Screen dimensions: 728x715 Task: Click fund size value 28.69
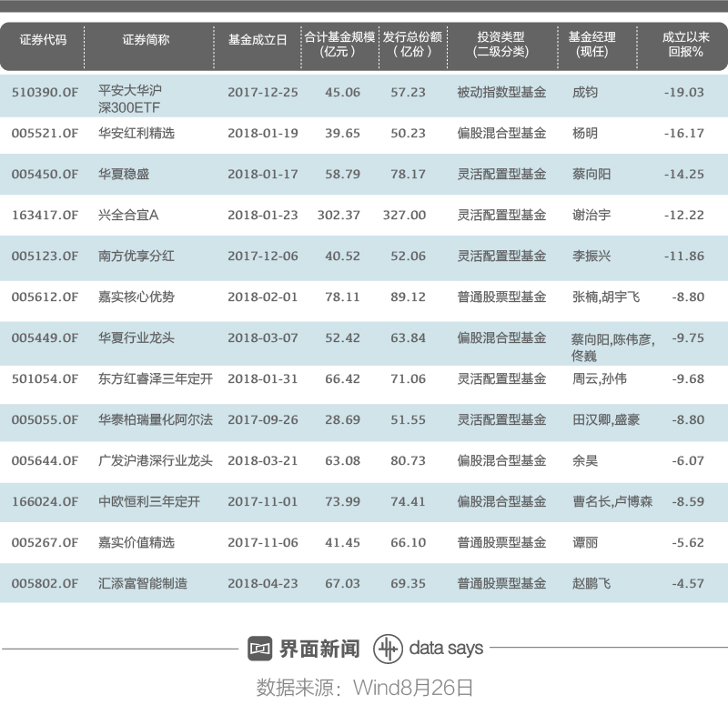pyautogui.click(x=343, y=420)
